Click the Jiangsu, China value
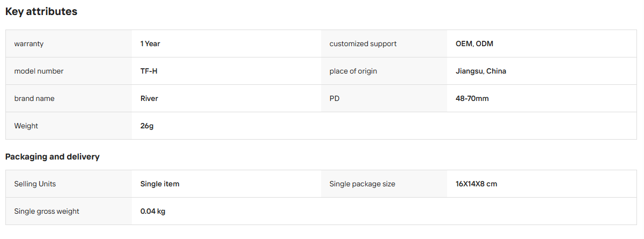The image size is (644, 239). 480,71
